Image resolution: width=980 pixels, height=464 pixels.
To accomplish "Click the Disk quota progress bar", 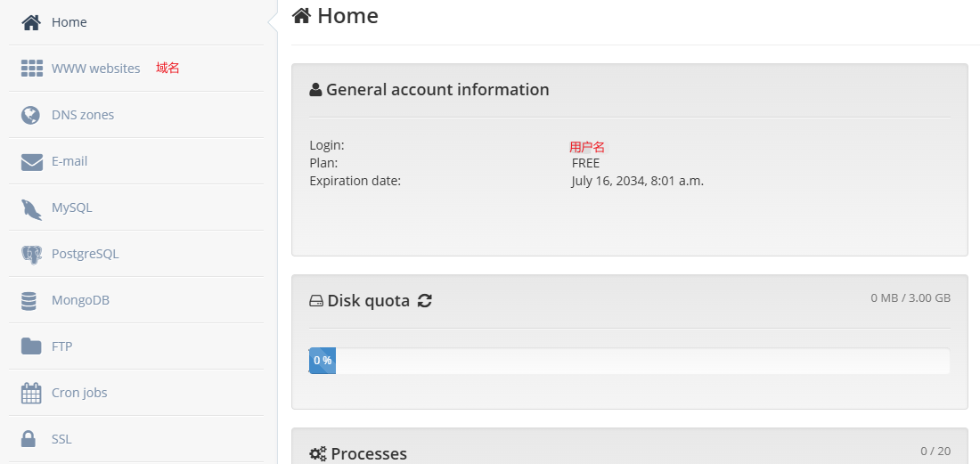I will click(629, 361).
